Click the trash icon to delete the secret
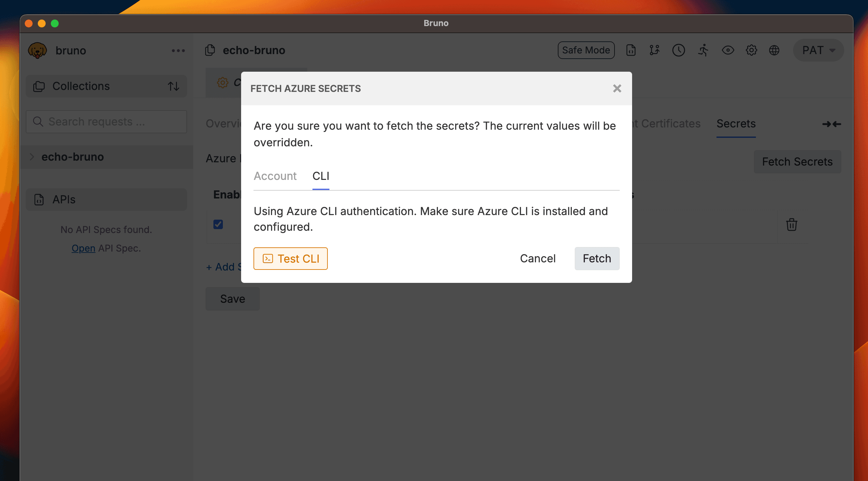The height and width of the screenshot is (481, 868). tap(791, 225)
